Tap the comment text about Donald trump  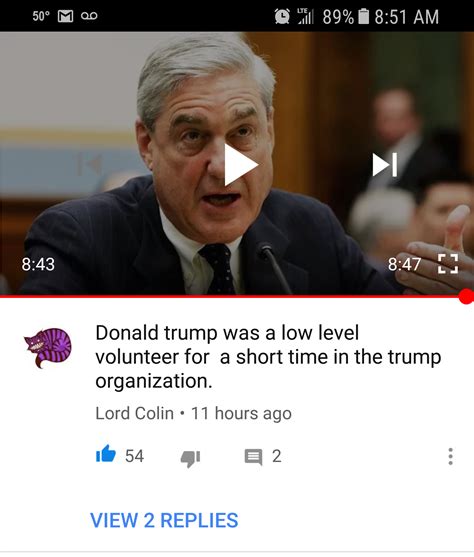[x=268, y=357]
